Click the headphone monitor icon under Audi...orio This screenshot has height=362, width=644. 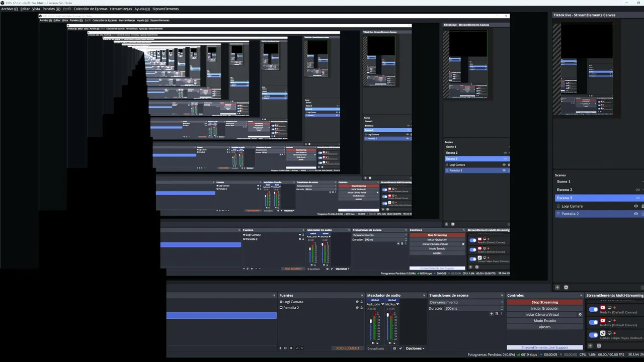point(378,343)
